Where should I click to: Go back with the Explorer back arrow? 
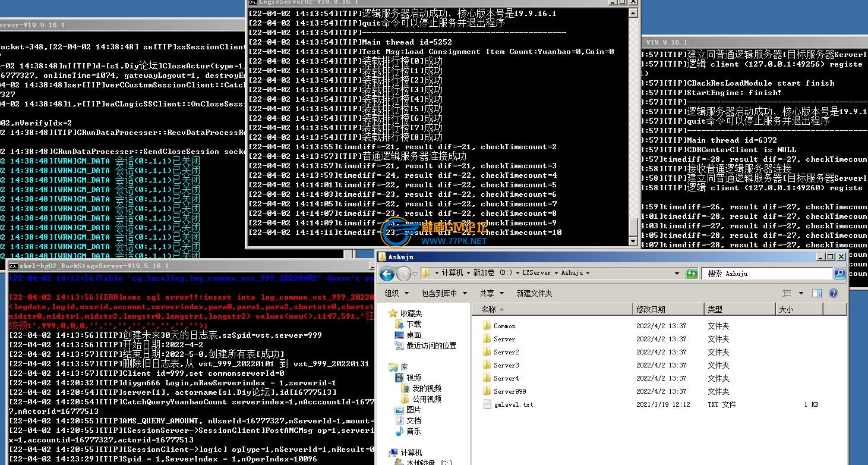(x=387, y=274)
